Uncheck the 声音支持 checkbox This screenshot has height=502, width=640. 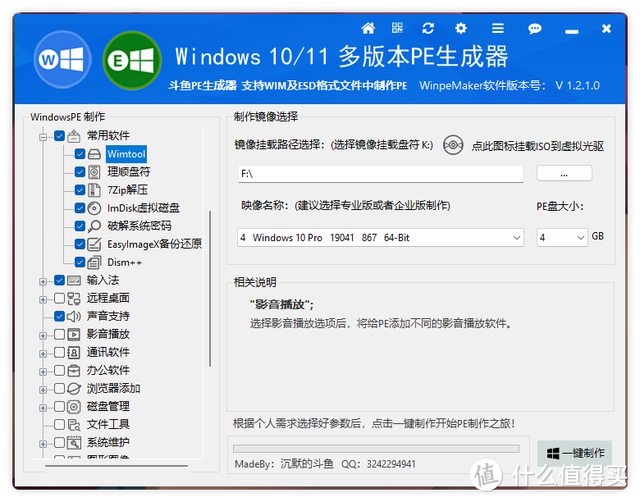coord(60,316)
